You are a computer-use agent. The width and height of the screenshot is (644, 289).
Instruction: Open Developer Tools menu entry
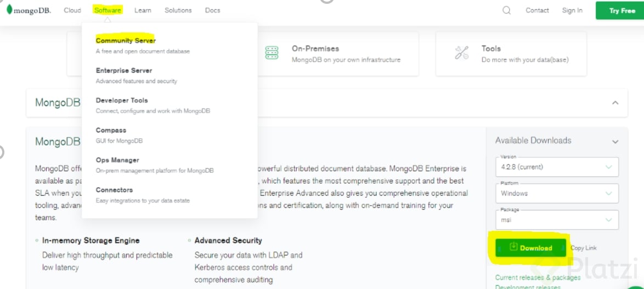click(x=122, y=101)
